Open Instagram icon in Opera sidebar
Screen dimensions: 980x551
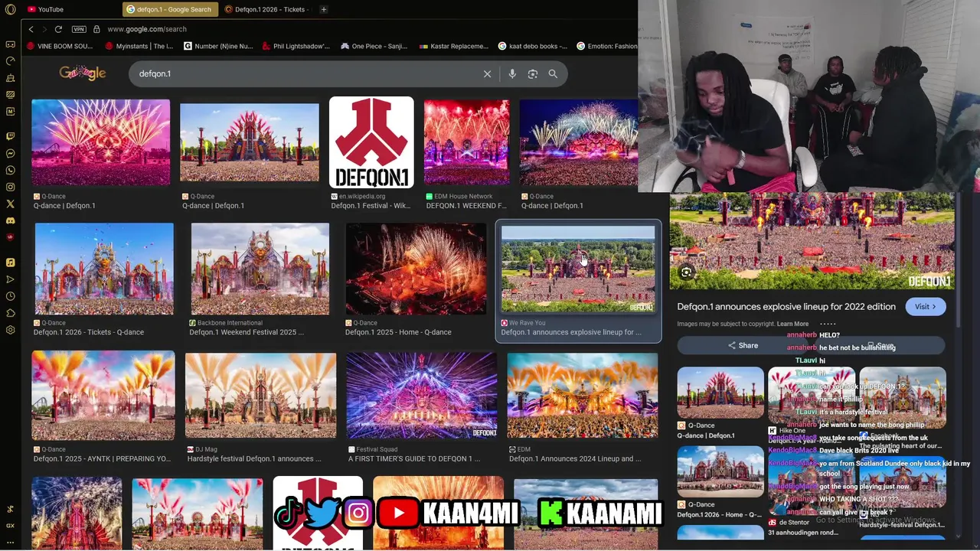click(x=10, y=187)
